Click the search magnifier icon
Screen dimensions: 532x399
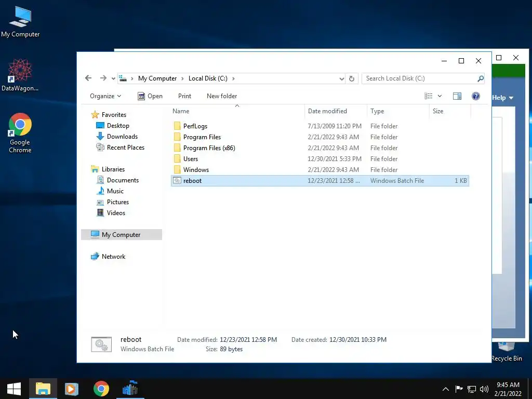(481, 79)
